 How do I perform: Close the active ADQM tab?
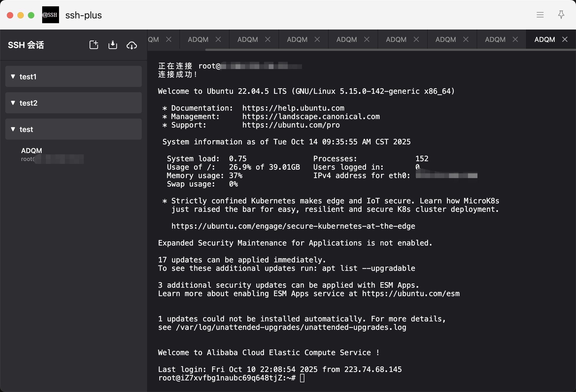(x=565, y=40)
